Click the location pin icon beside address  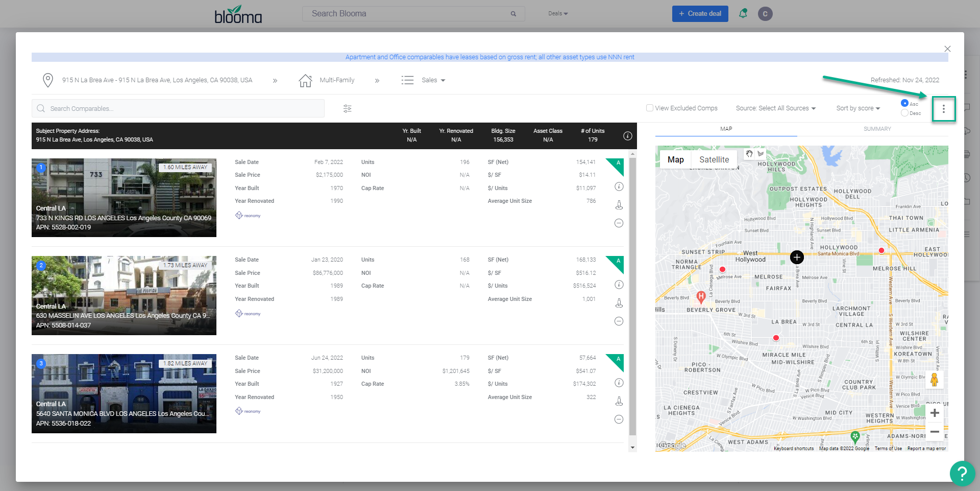pos(47,80)
